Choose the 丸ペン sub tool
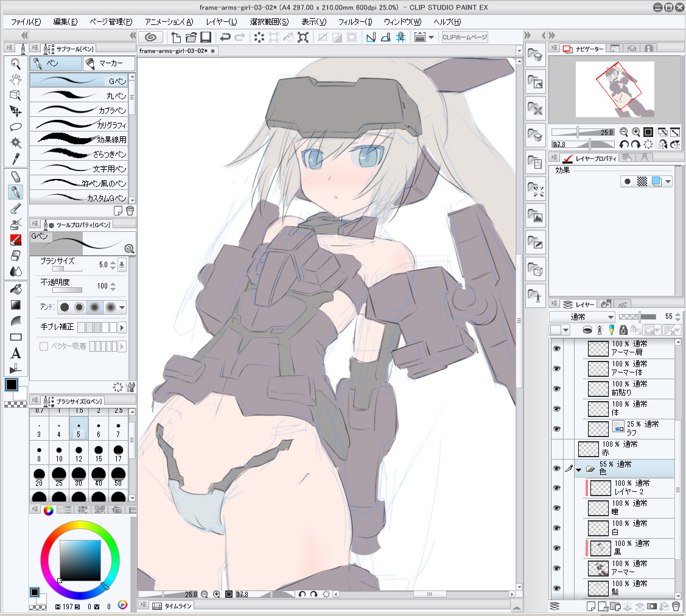 coord(79,96)
